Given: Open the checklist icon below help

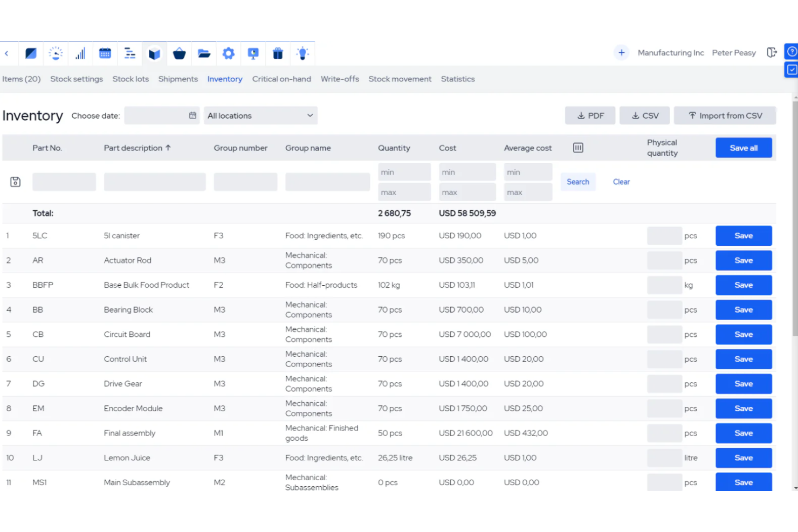Looking at the screenshot, I should [792, 70].
